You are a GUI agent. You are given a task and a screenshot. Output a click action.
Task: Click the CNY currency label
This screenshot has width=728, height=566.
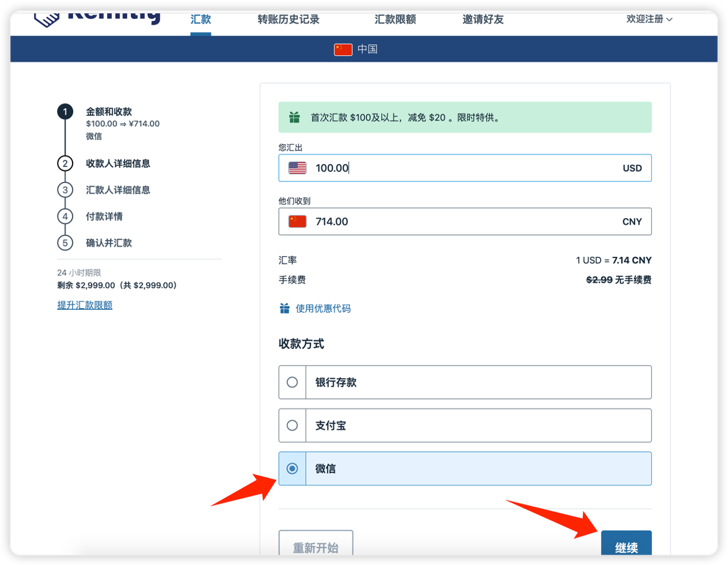(632, 222)
